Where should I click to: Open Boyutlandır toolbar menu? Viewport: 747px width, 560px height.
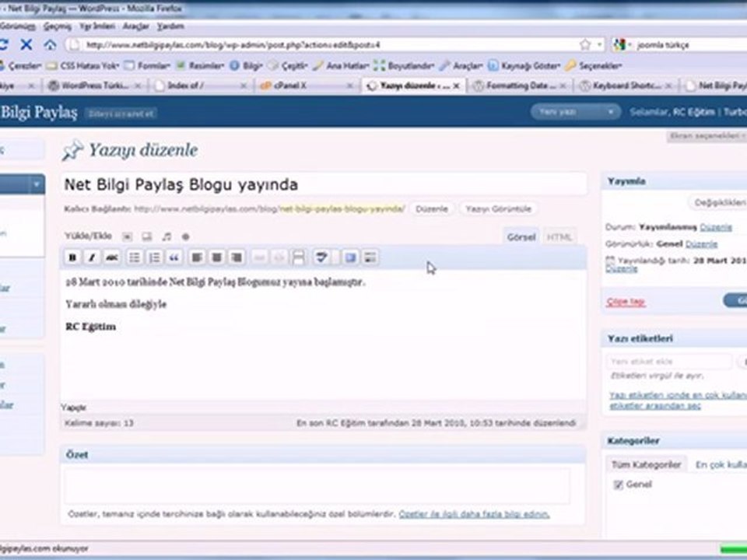tap(404, 65)
